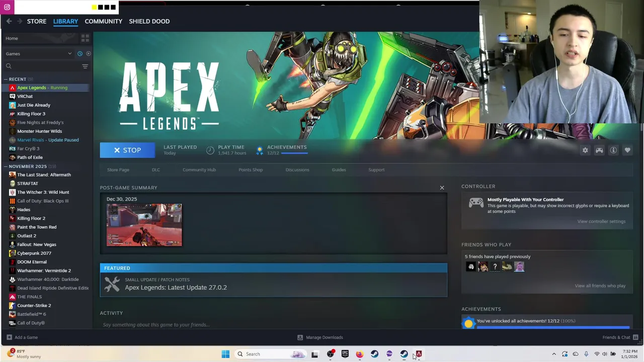Switch to the LIBRARY tab
The image size is (644, 362).
click(65, 21)
